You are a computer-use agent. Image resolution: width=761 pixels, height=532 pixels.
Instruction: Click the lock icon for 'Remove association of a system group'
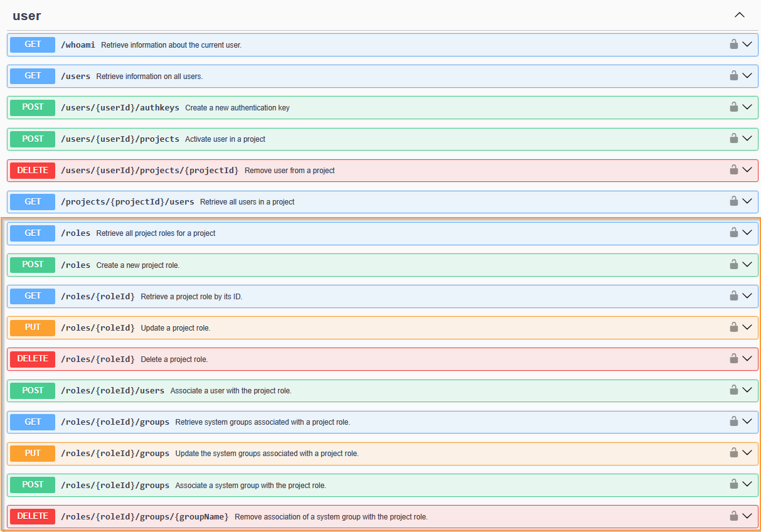click(733, 516)
